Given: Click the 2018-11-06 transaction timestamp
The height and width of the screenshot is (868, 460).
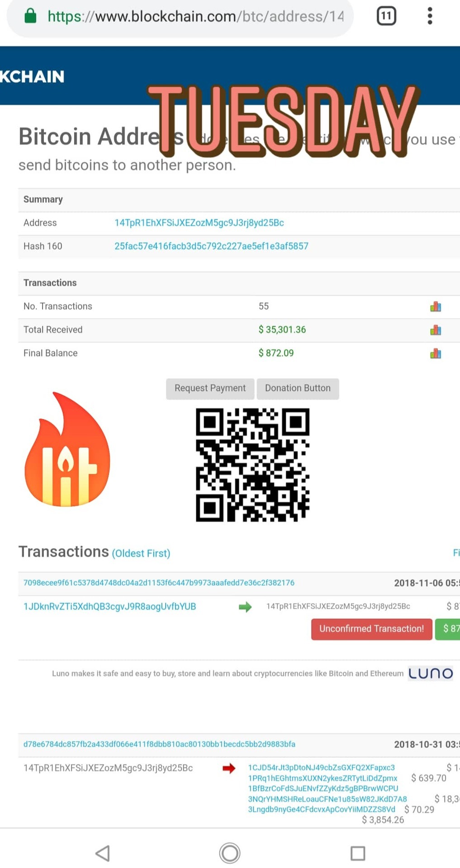Looking at the screenshot, I should 427,583.
